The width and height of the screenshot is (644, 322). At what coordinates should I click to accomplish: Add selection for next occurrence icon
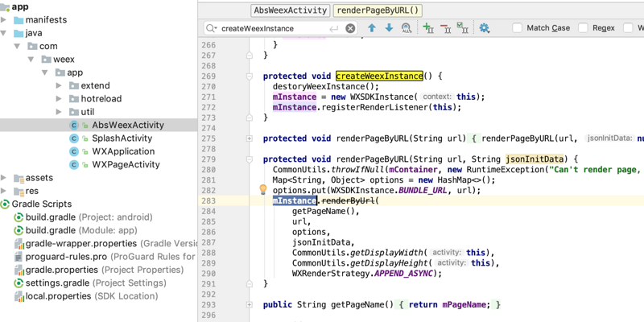428,28
